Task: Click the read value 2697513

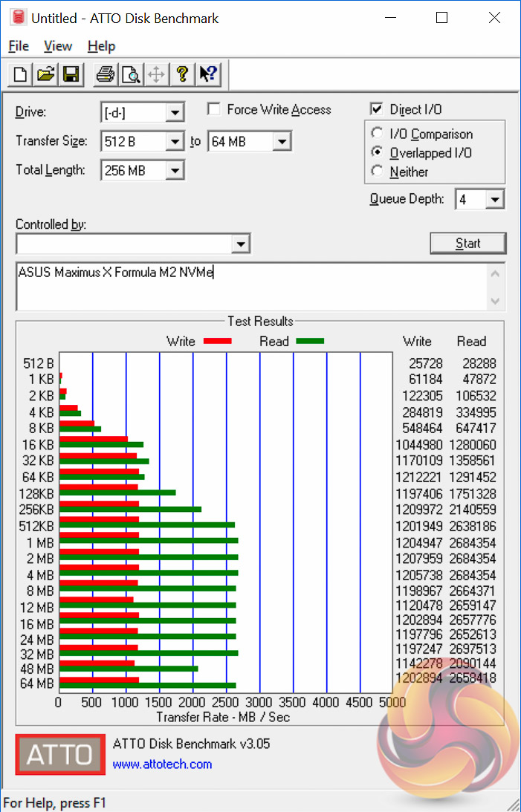Action: click(473, 649)
